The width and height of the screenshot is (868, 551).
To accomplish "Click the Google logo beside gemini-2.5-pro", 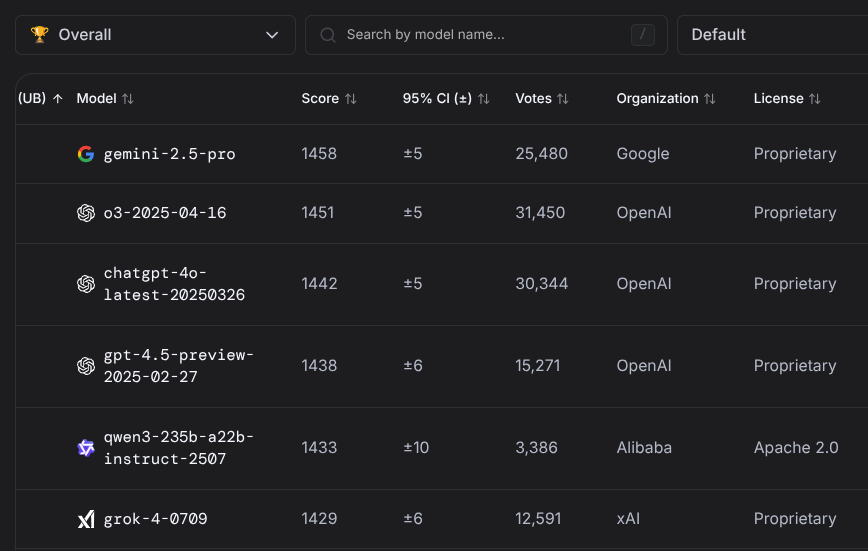I will [x=86, y=154].
